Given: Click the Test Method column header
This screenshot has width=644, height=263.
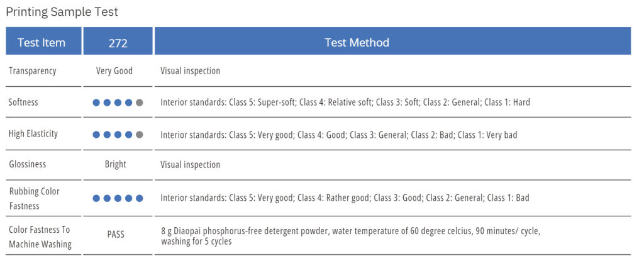Looking at the screenshot, I should point(357,43).
